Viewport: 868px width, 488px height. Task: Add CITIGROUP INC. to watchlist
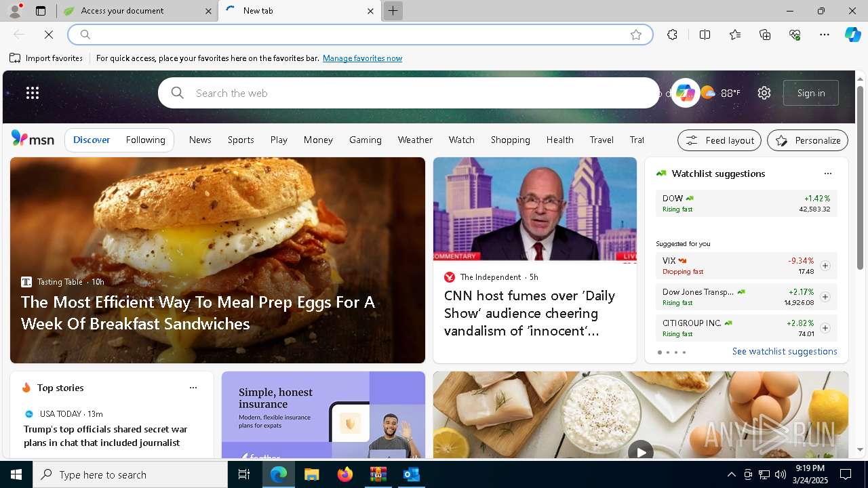click(x=825, y=328)
